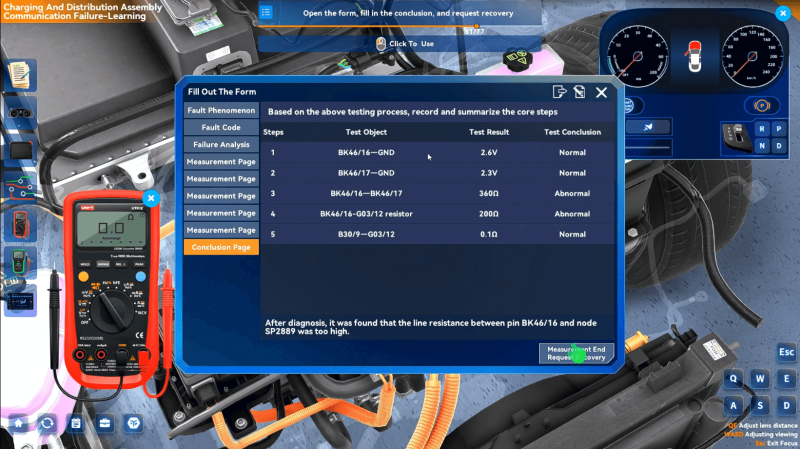
Task: Click the 'BK46/16-G03/12 resistor' cell
Action: (366, 214)
